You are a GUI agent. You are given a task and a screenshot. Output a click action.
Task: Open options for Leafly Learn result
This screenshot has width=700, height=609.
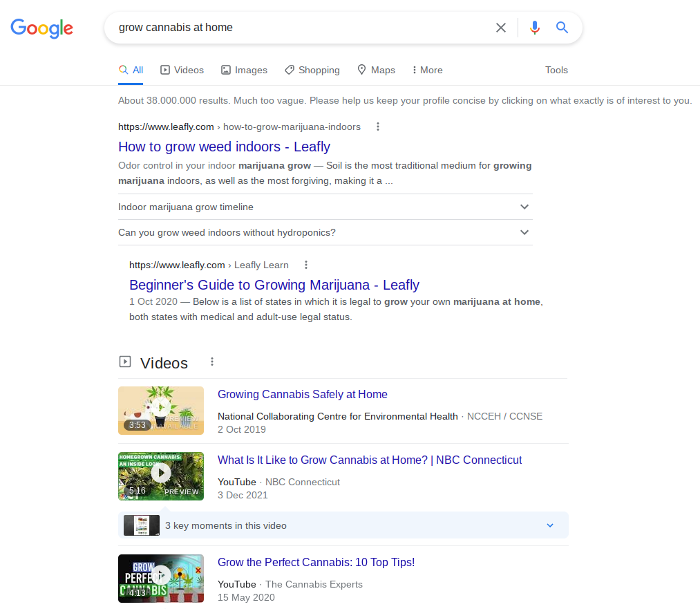[306, 265]
